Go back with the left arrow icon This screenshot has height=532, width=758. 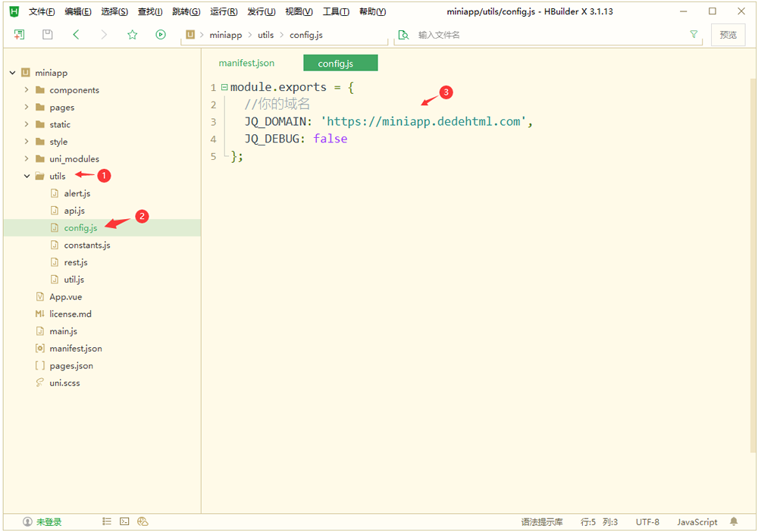click(76, 35)
